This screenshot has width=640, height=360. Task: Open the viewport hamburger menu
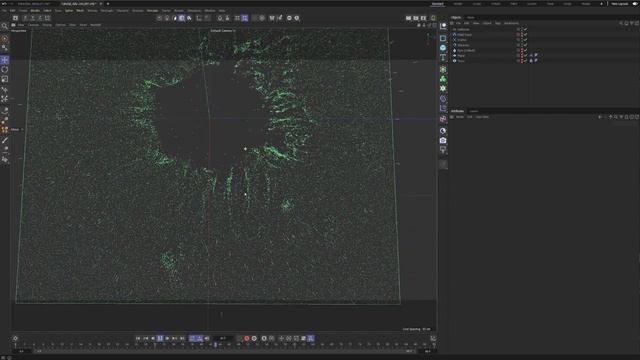[13, 25]
